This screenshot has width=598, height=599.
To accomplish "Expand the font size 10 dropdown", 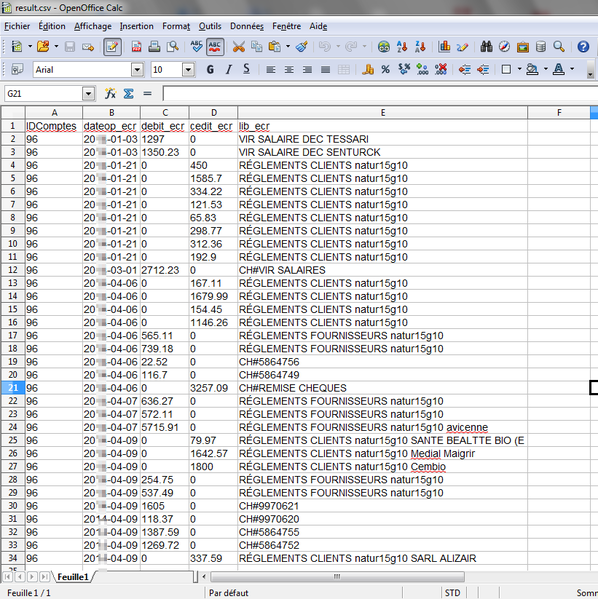I will (x=188, y=70).
